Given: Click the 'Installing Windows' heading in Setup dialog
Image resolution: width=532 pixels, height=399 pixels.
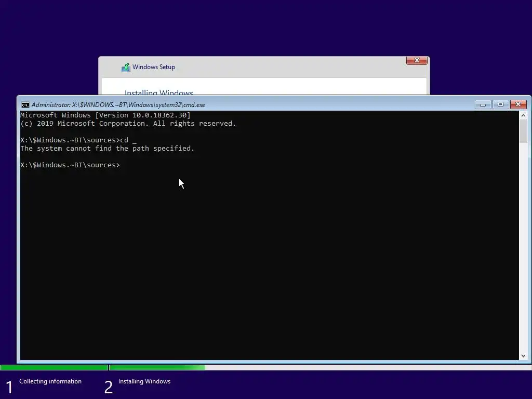Looking at the screenshot, I should [x=159, y=92].
